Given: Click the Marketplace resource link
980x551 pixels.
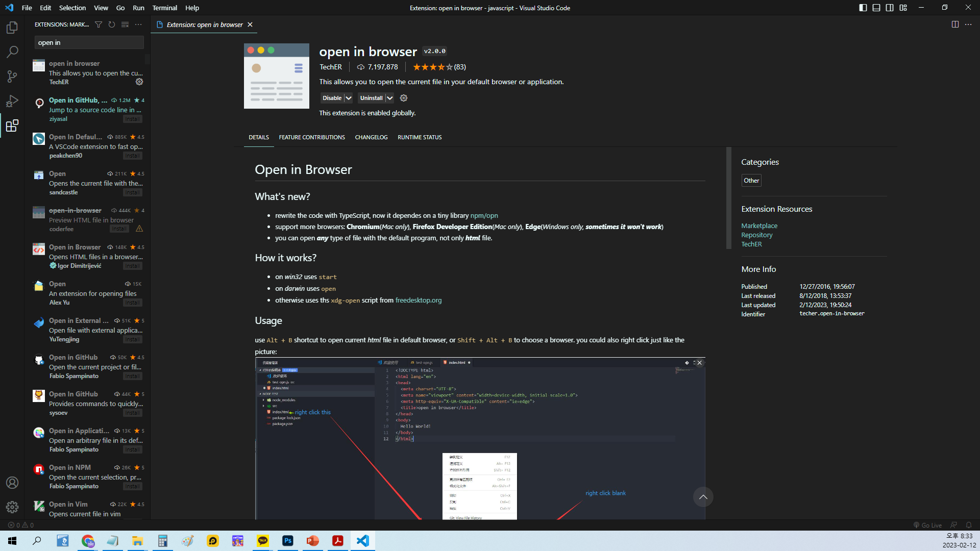Looking at the screenshot, I should [759, 226].
